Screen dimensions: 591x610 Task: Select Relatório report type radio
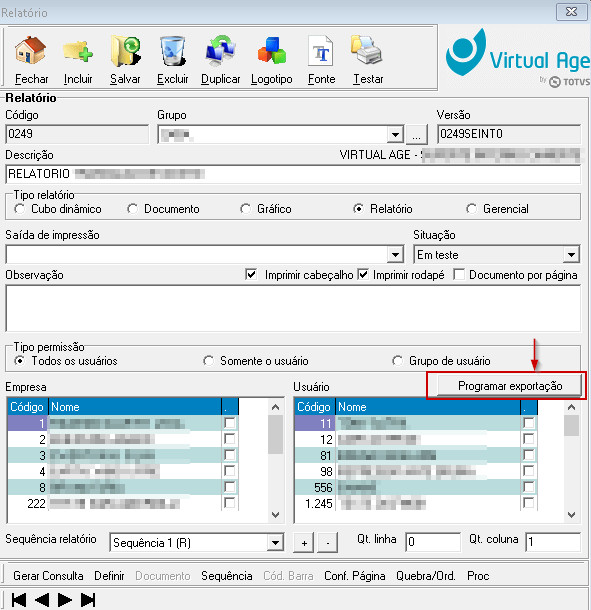point(358,209)
